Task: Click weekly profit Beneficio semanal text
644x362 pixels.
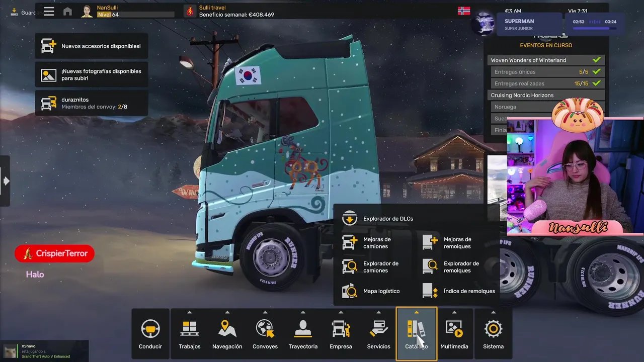Action: coord(236,15)
